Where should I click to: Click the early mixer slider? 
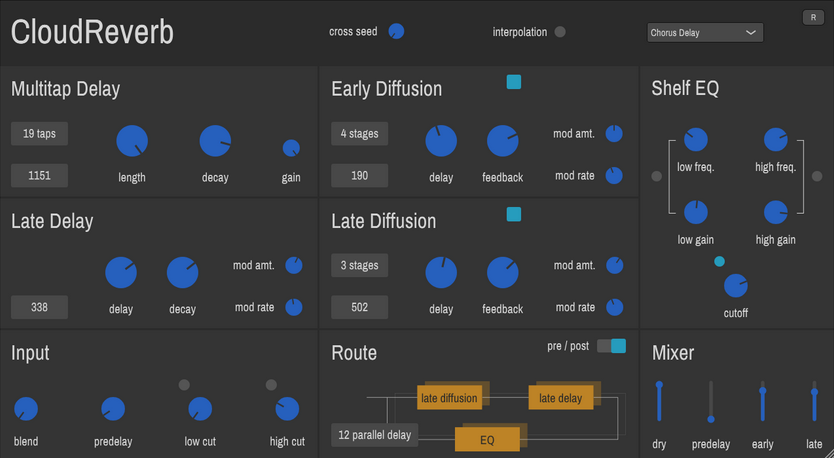point(762,402)
